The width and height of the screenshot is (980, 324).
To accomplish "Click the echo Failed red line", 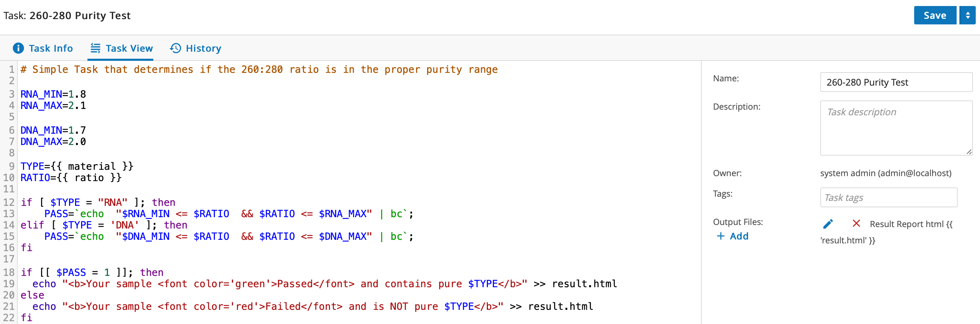I will pos(313,307).
